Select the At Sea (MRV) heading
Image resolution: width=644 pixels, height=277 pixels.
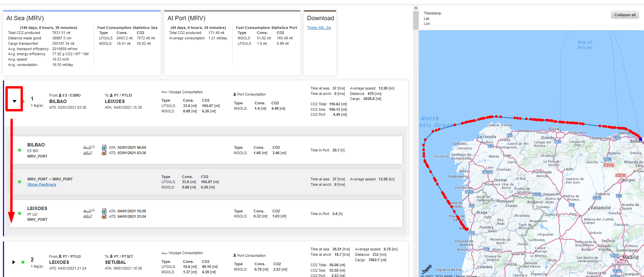click(25, 18)
